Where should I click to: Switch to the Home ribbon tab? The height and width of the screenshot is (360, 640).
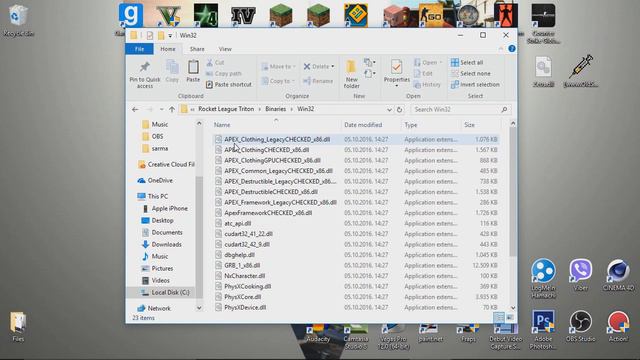click(x=168, y=49)
